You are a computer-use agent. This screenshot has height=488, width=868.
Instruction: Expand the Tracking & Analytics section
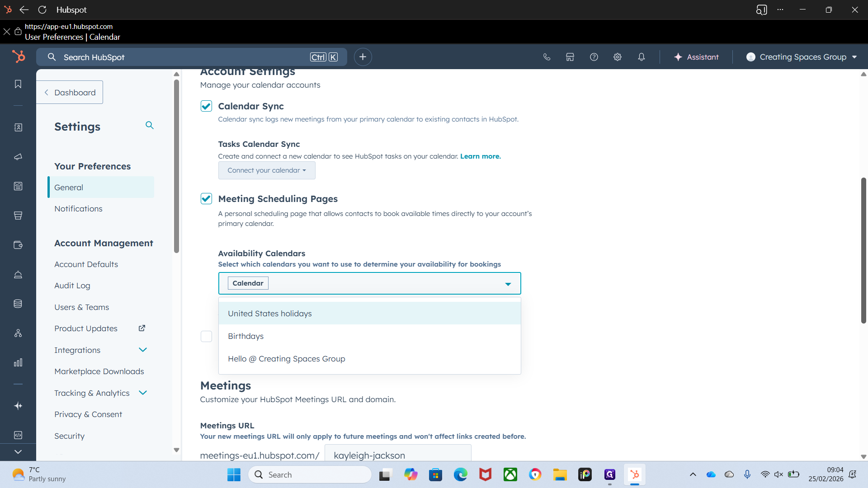(143, 393)
